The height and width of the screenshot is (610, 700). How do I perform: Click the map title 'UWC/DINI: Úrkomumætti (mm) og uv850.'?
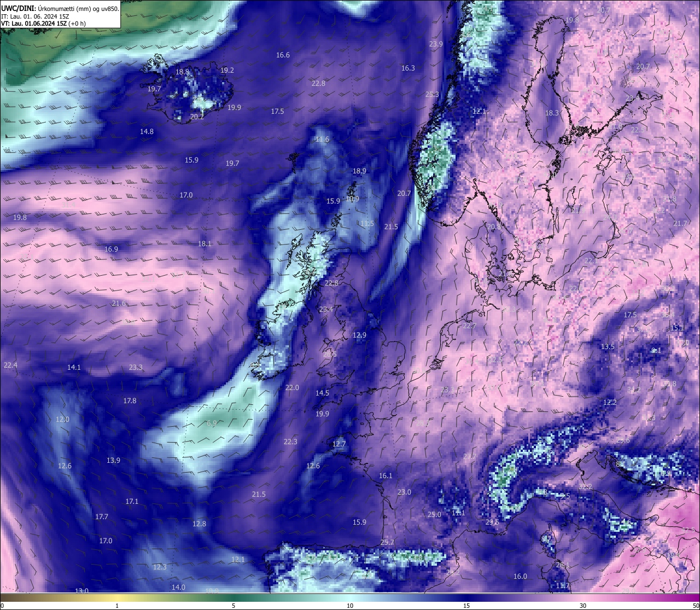click(60, 8)
